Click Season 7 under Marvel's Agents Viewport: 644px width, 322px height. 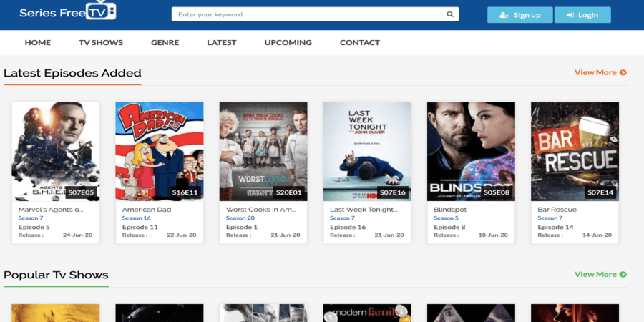click(31, 218)
